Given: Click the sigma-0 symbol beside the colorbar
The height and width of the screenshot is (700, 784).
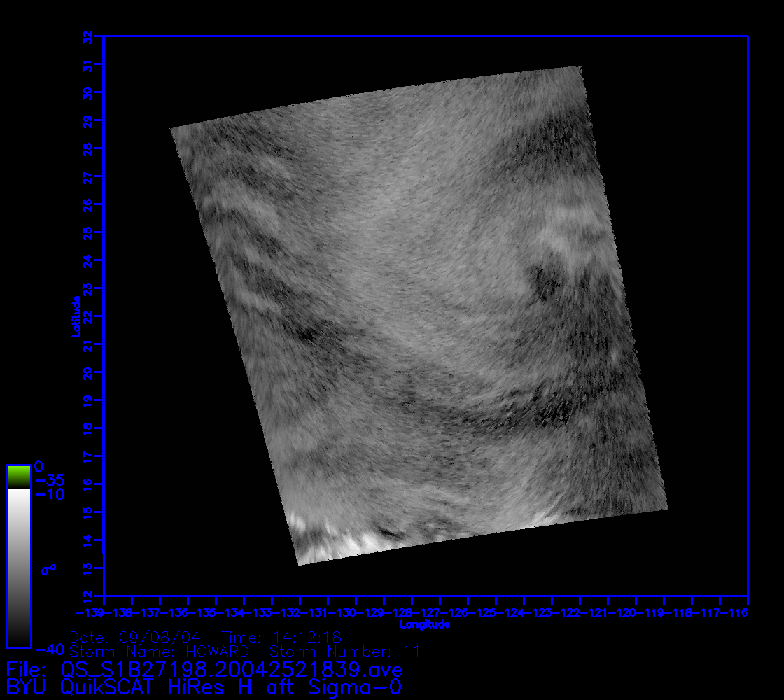Looking at the screenshot, I should pyautogui.click(x=48, y=570).
